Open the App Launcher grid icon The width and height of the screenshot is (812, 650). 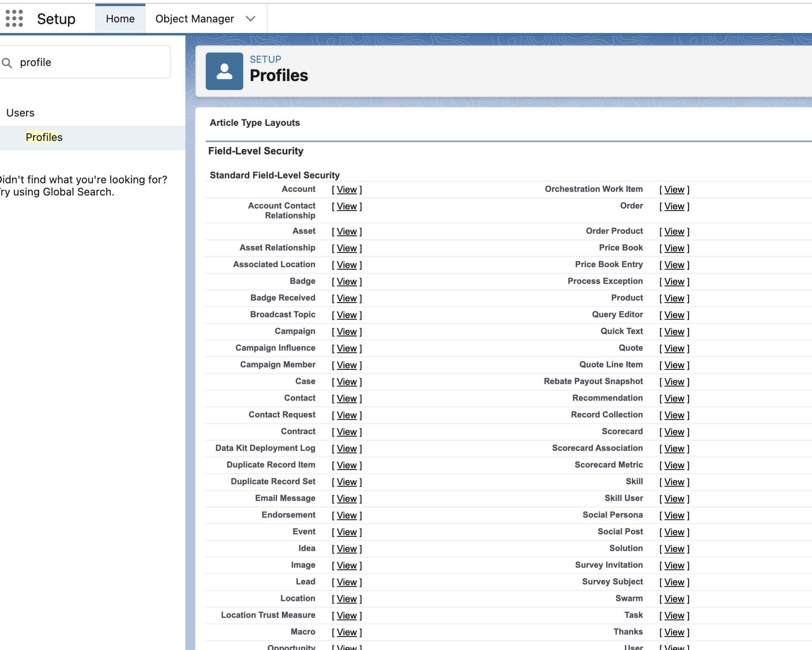click(x=14, y=18)
